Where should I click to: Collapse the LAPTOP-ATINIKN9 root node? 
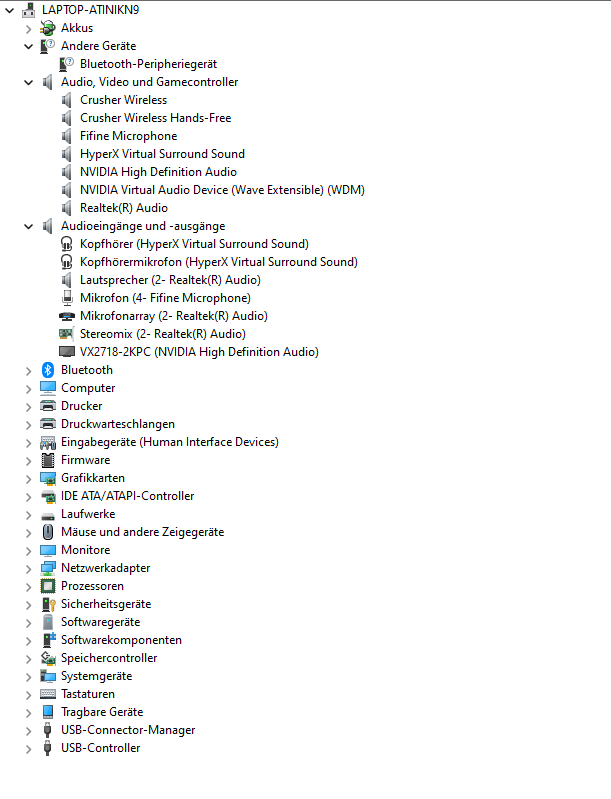[10, 10]
